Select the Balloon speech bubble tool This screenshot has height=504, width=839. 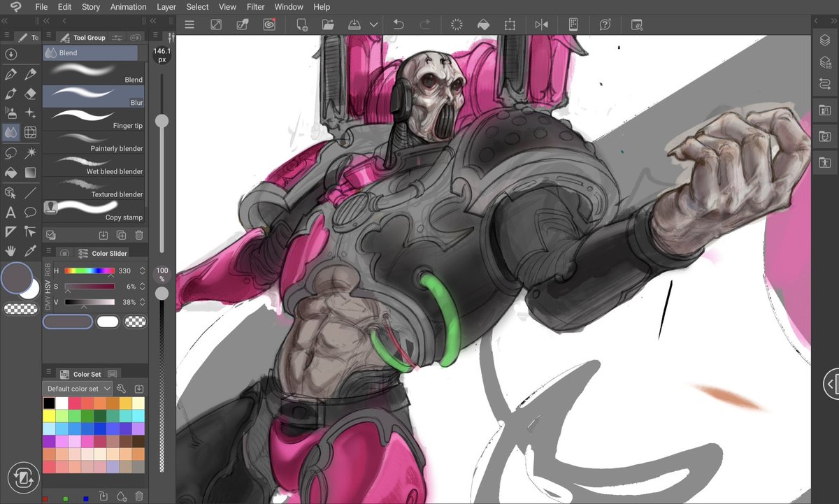[x=30, y=212]
